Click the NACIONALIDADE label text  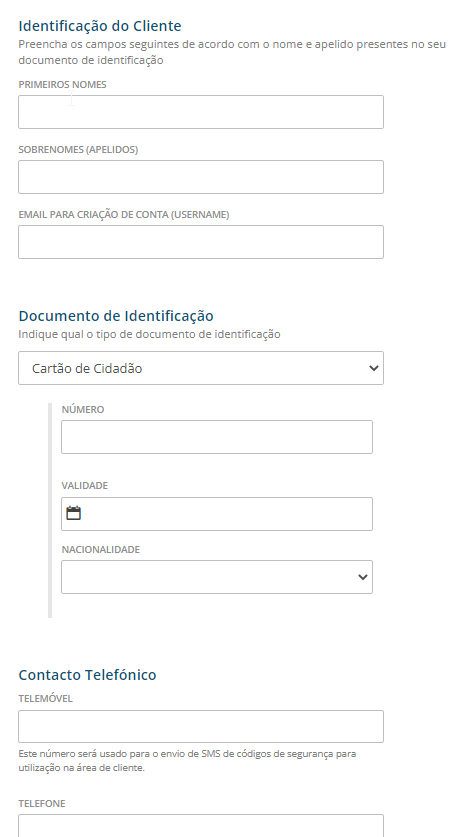[100, 549]
